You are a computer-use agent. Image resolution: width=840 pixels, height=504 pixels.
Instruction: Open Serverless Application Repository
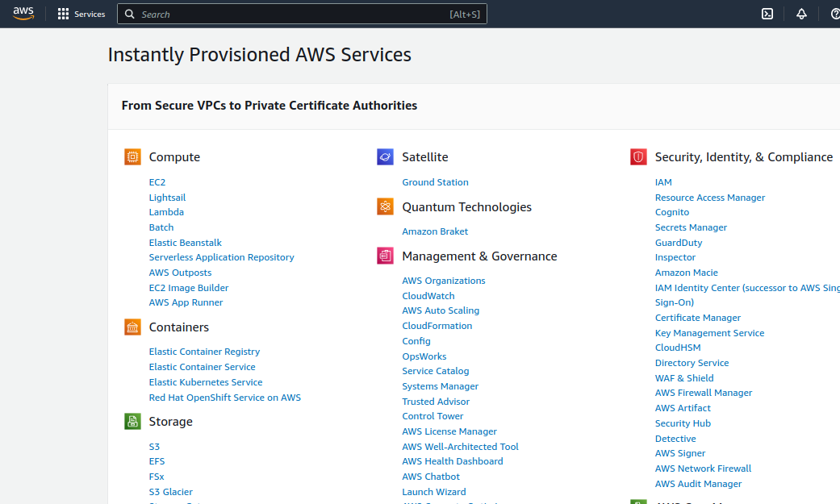(x=221, y=257)
